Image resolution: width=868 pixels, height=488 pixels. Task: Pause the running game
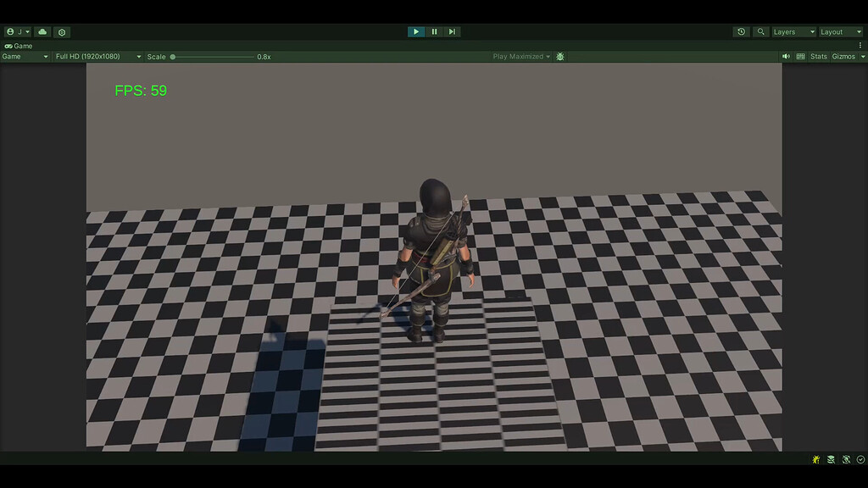(433, 30)
